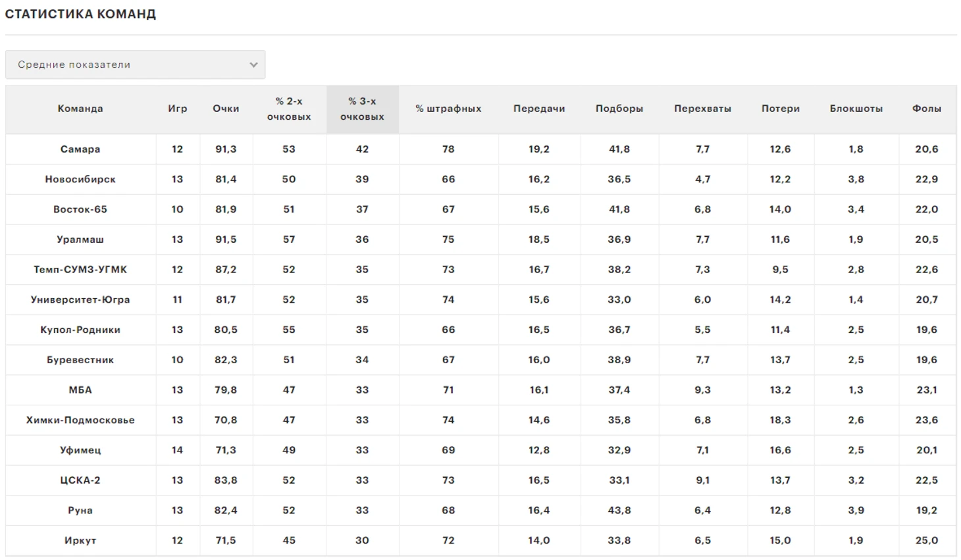
Task: Select МБА fouls value 23,1
Action: [927, 390]
